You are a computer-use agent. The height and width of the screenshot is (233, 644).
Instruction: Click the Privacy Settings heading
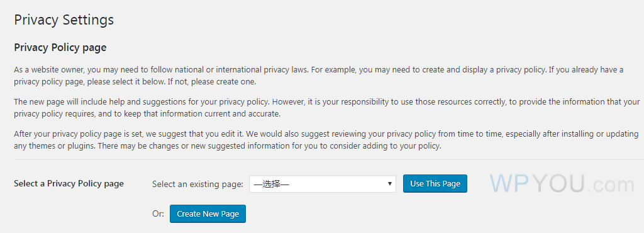click(64, 20)
